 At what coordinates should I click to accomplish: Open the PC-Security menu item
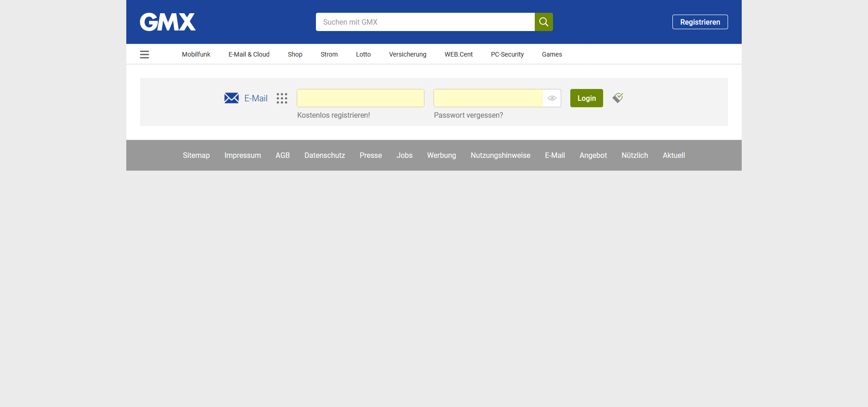(x=507, y=54)
